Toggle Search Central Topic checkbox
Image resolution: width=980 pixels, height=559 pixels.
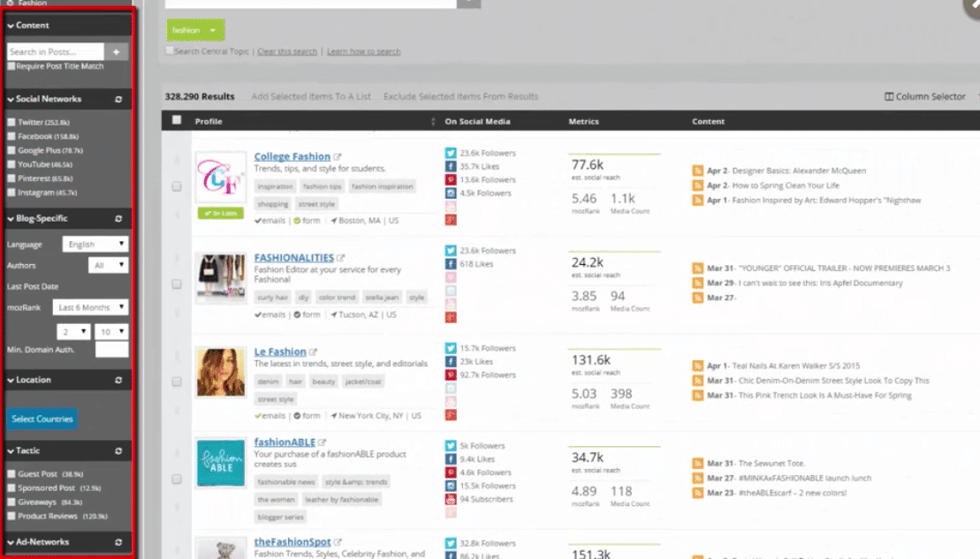tap(170, 50)
